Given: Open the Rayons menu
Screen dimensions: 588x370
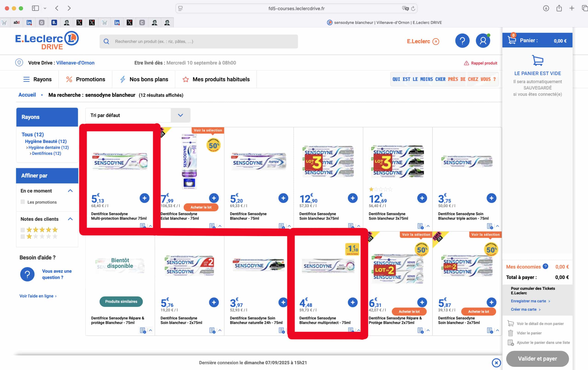Looking at the screenshot, I should point(37,79).
